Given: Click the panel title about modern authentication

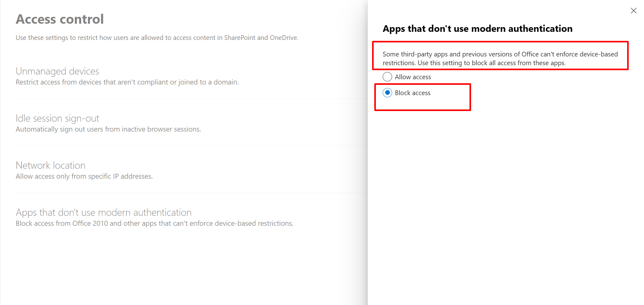Looking at the screenshot, I should [x=477, y=29].
